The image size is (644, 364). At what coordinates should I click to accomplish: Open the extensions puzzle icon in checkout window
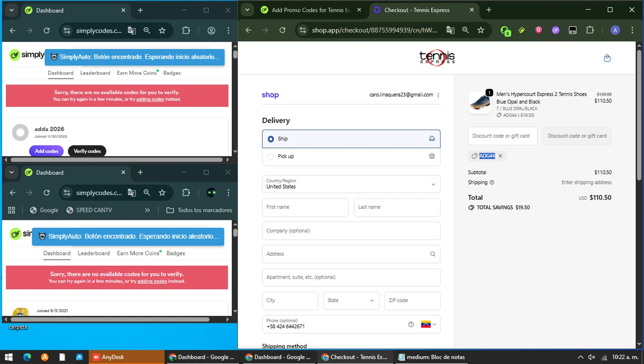point(590,30)
